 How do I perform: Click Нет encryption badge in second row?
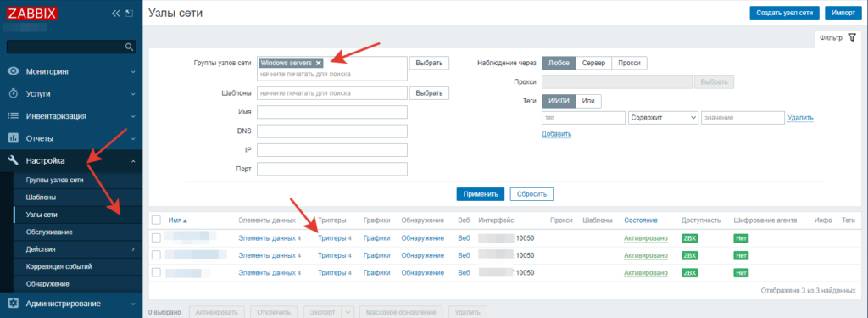pyautogui.click(x=741, y=255)
